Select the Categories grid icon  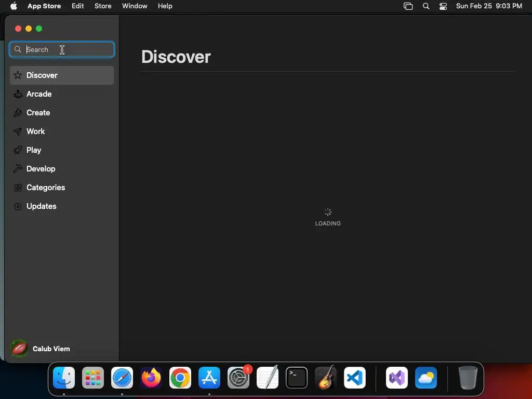click(18, 188)
